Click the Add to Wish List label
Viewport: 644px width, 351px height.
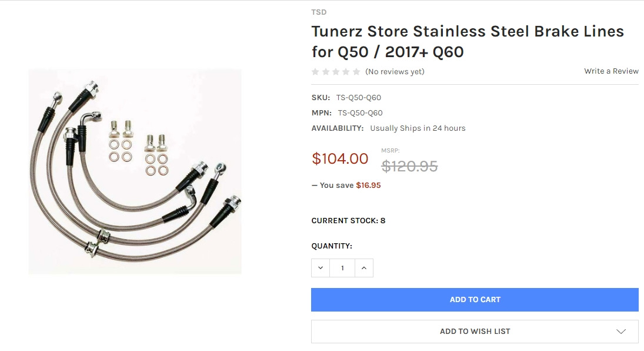[475, 332]
